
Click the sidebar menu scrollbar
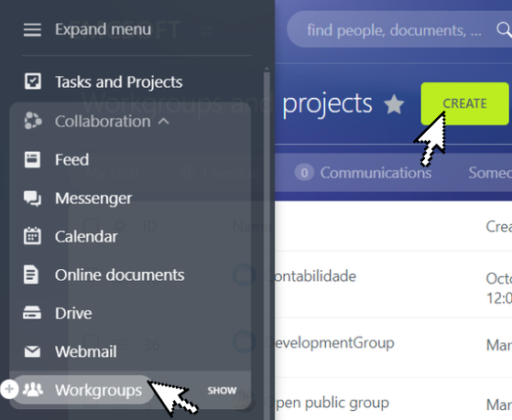pos(267,242)
